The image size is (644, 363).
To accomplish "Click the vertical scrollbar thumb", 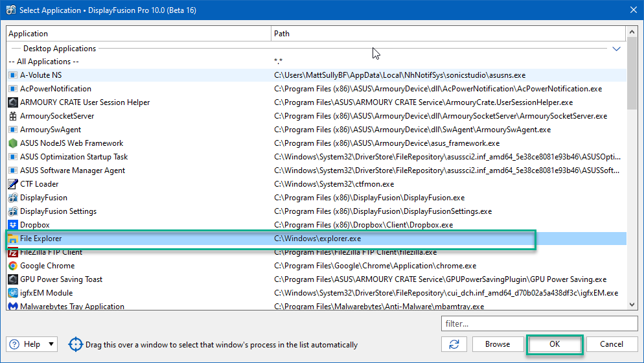I will [632, 74].
